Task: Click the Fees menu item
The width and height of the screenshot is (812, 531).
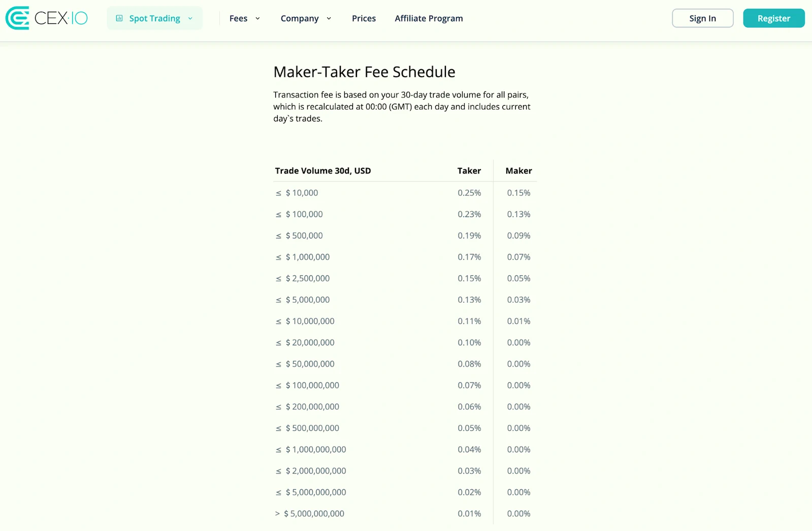Action: point(238,18)
